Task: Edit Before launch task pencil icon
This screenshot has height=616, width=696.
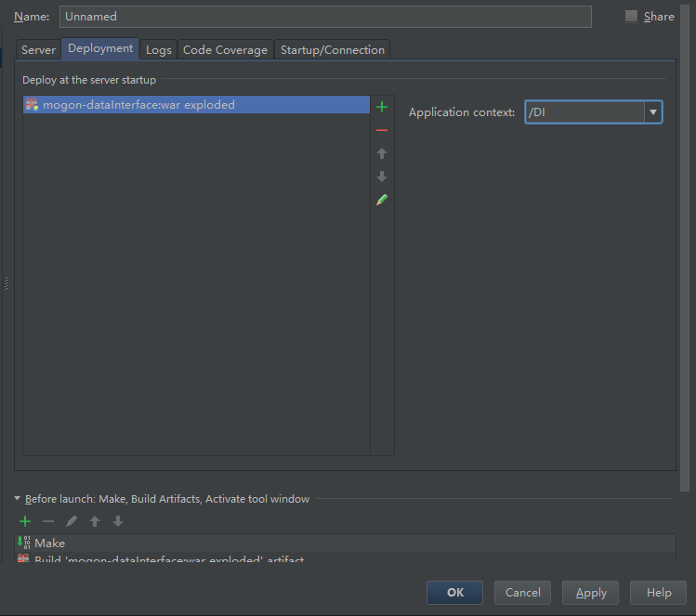Action: tap(72, 521)
